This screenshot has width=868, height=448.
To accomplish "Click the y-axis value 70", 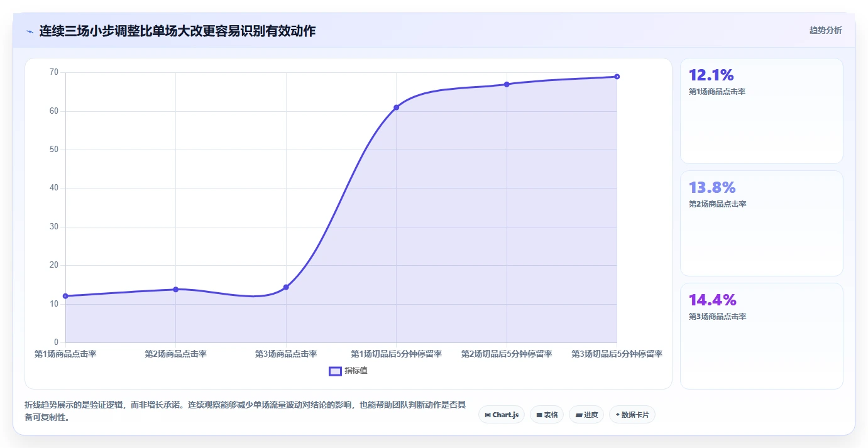I will (x=53, y=72).
